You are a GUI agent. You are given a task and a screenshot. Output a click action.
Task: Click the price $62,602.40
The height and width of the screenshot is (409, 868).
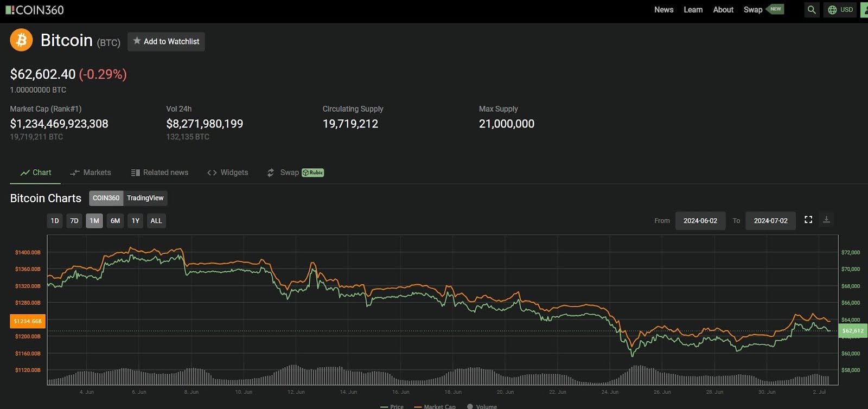[43, 74]
